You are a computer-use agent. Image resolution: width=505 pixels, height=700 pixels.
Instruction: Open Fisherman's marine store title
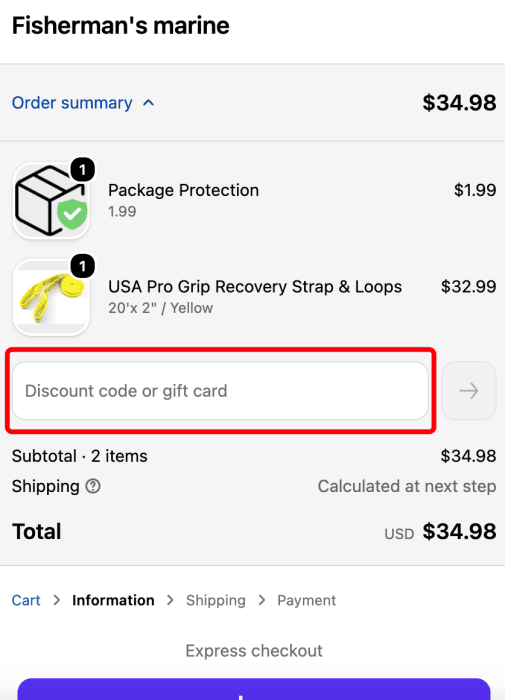tap(121, 25)
